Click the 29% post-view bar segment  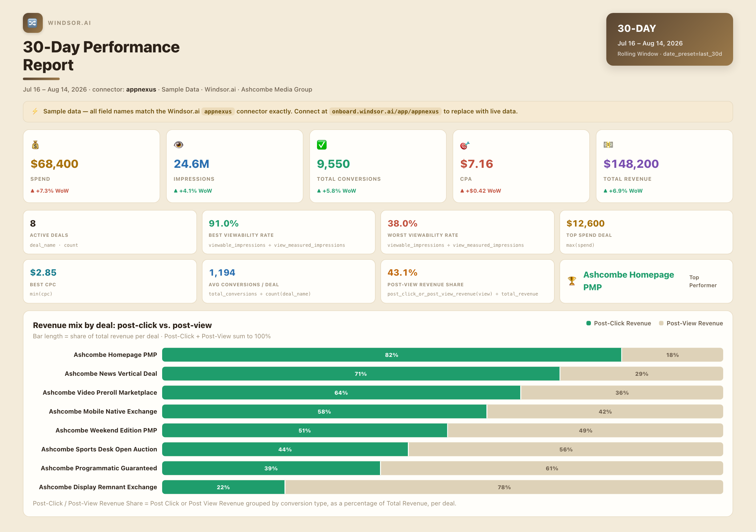click(642, 374)
